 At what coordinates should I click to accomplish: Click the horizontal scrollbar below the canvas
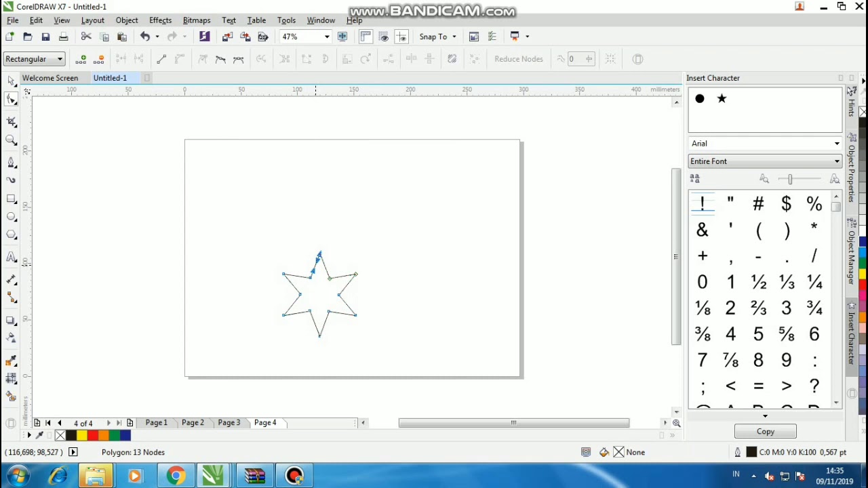point(513,423)
